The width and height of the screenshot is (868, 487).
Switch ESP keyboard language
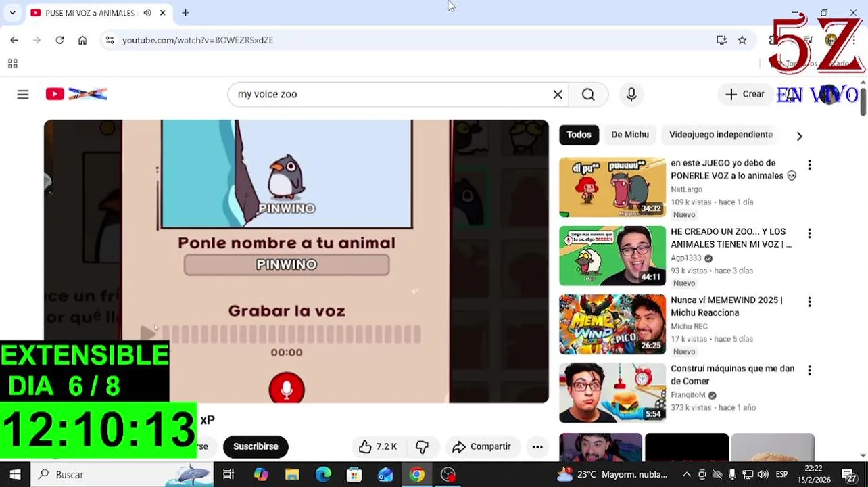pos(781,475)
